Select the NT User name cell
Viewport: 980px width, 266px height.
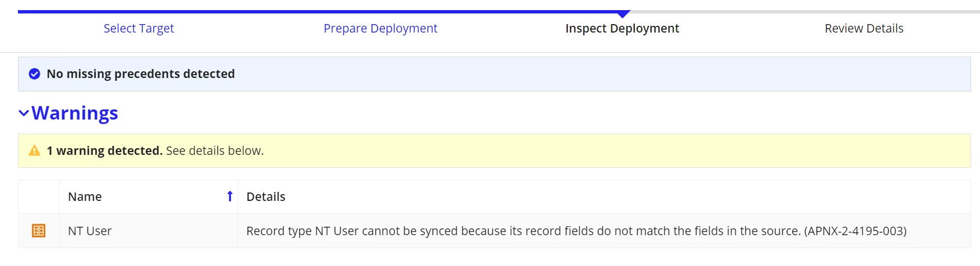(148, 231)
